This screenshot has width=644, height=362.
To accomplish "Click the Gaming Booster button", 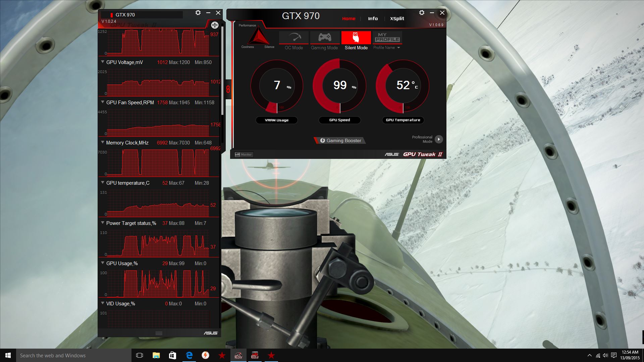I will tap(340, 140).
